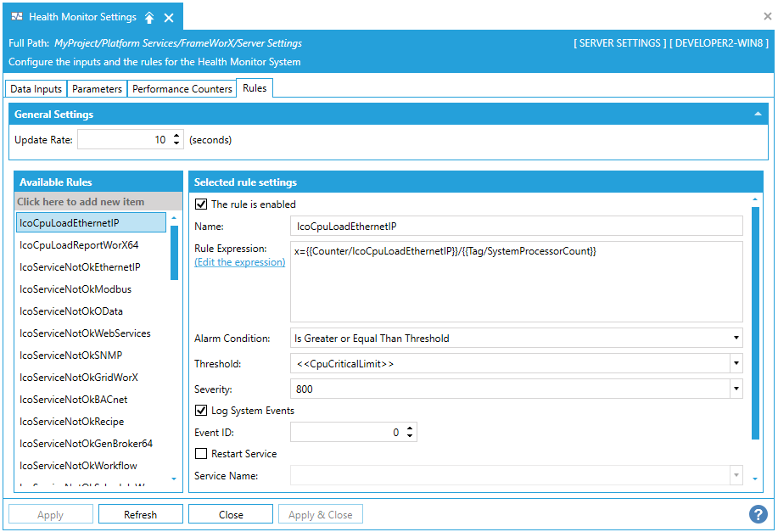Open help via the question mark icon
Image resolution: width=778 pixels, height=532 pixels.
coord(758,514)
